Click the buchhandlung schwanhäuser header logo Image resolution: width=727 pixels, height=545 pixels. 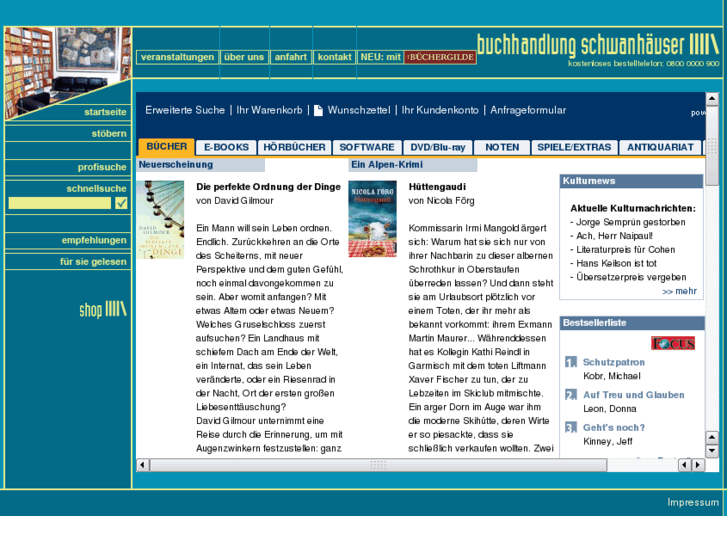tap(598, 45)
